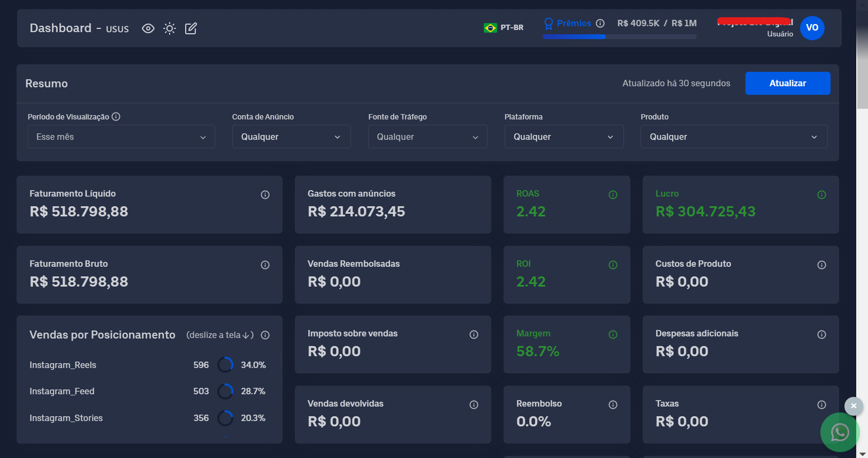Click the Instagram_Stories row
Screen dimensions: 868x458
(148, 418)
